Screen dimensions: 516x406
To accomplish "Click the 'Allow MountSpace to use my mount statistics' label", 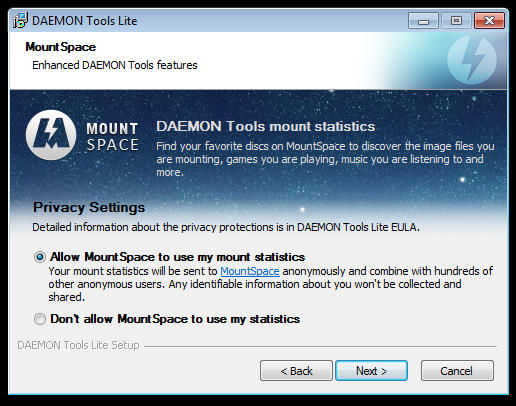I will tap(177, 257).
